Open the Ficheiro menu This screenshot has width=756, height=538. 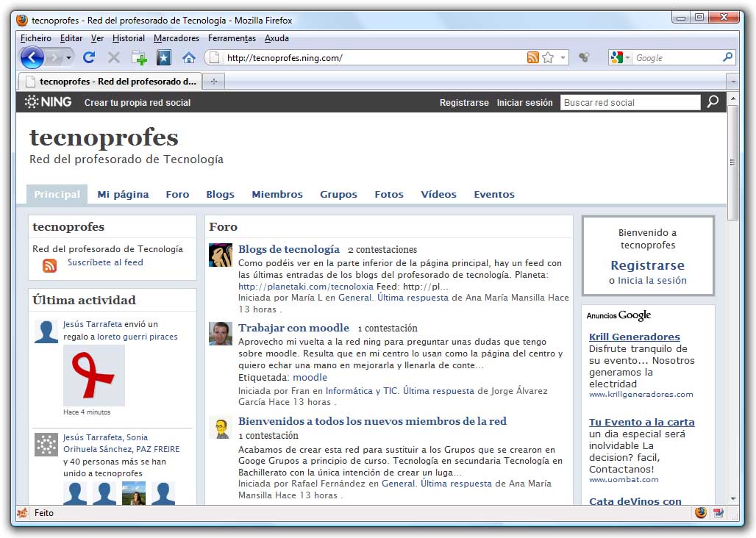(36, 38)
